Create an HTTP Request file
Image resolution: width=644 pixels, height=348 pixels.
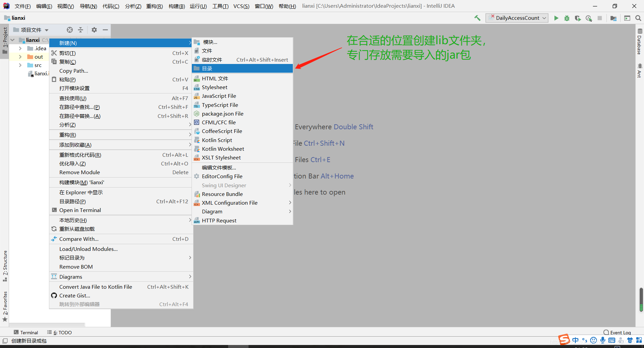[243, 221]
